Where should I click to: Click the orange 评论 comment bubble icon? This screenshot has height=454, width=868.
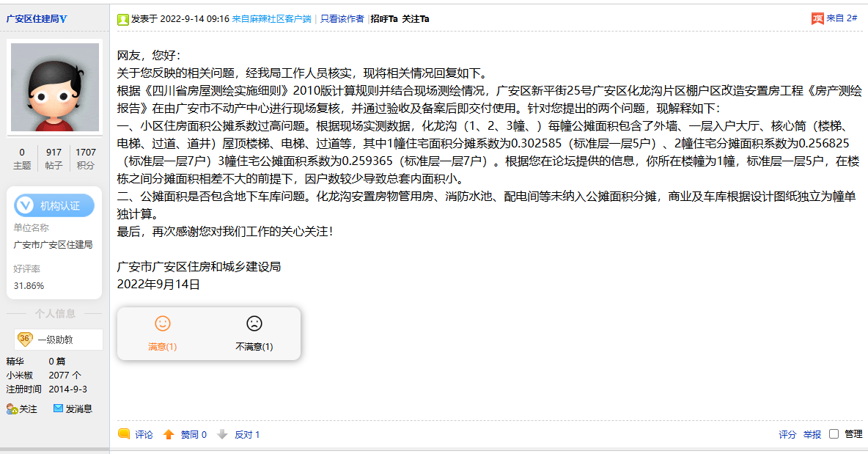(x=125, y=434)
